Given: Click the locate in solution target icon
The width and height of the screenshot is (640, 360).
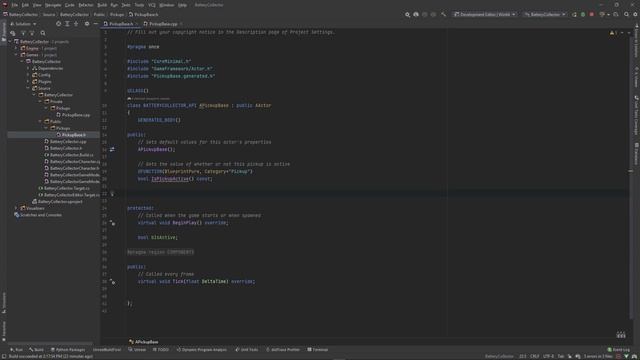Looking at the screenshot, I should (58, 24).
